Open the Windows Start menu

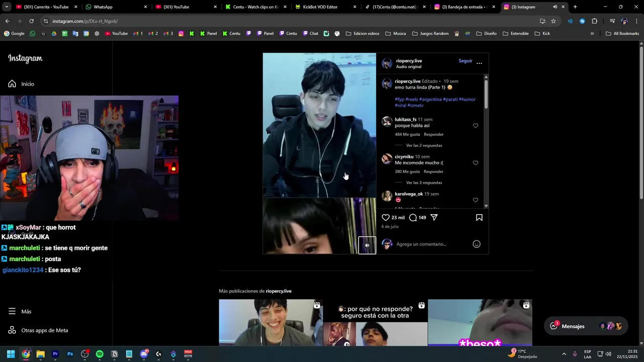click(x=11, y=354)
